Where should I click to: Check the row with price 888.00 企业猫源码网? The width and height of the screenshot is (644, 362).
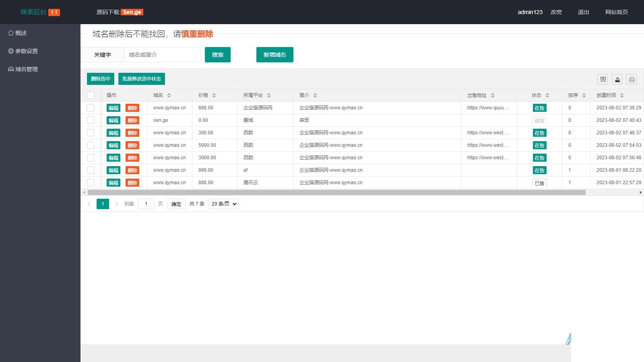(x=91, y=108)
